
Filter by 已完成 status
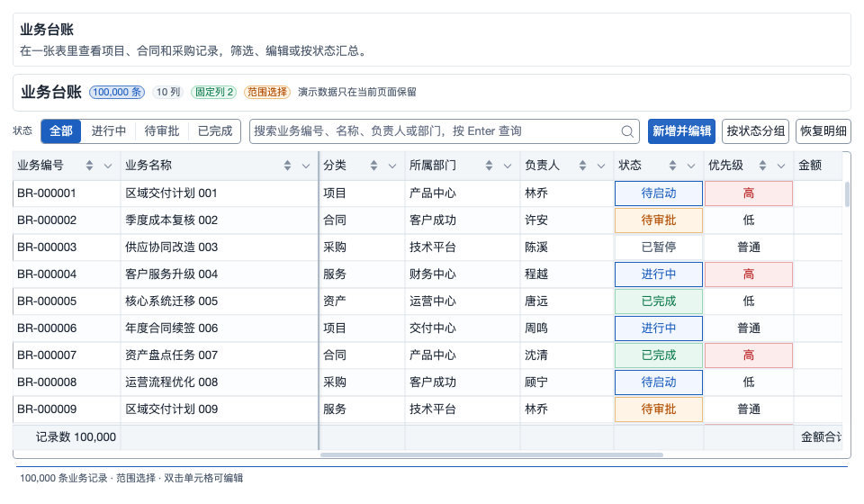[x=215, y=131]
